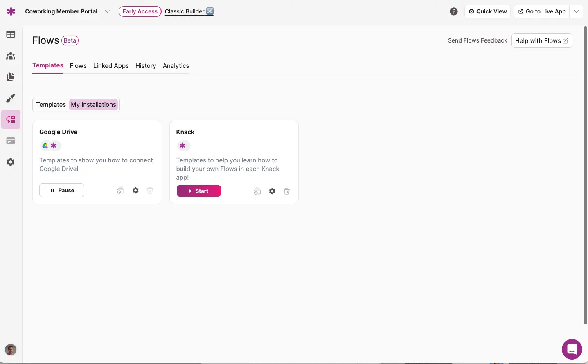This screenshot has width=588, height=364.
Task: Open the Data tables sidebar icon
Action: [x=11, y=35]
